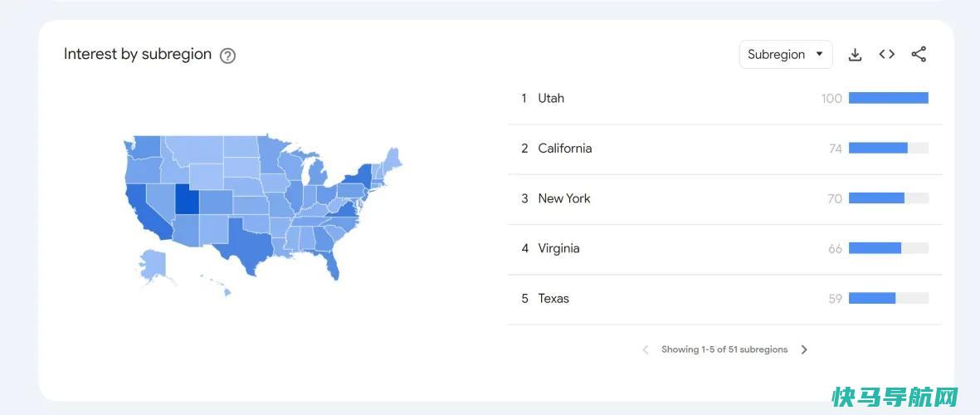Select Utah in the ranking list

(725, 98)
